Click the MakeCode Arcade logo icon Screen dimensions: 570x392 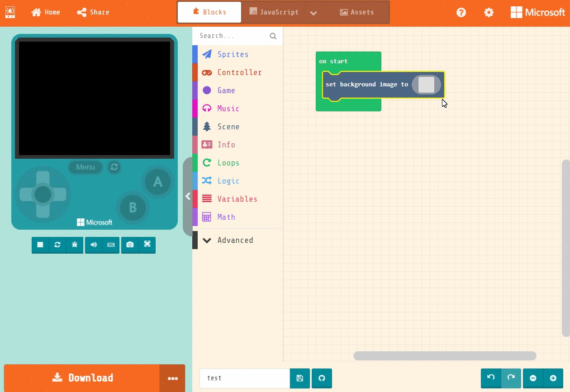10,12
